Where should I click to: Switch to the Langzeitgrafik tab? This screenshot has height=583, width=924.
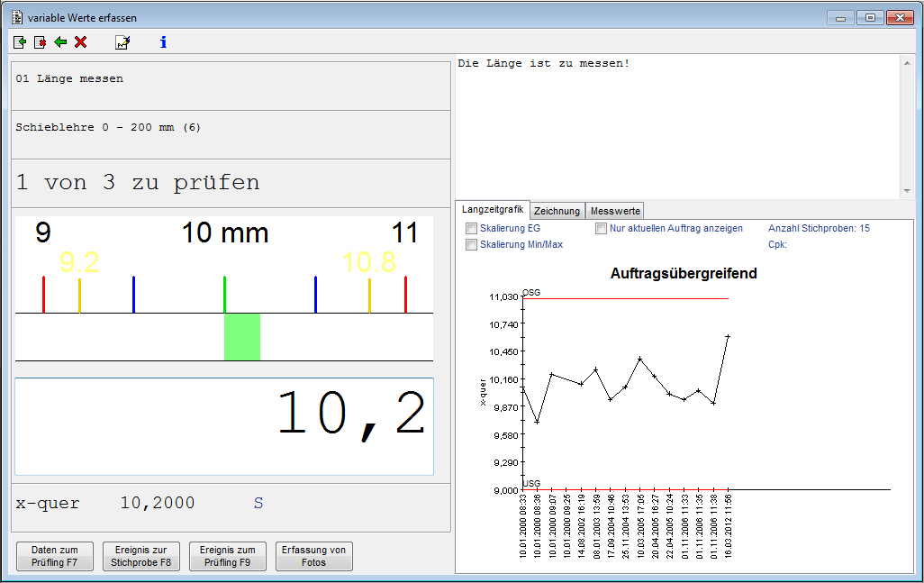point(493,210)
